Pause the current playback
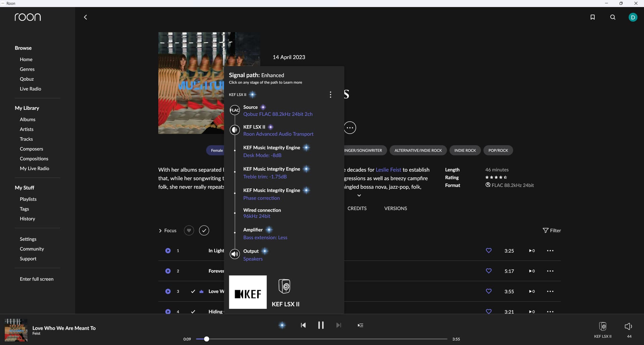Screen dimensions: 644x345 (321, 325)
